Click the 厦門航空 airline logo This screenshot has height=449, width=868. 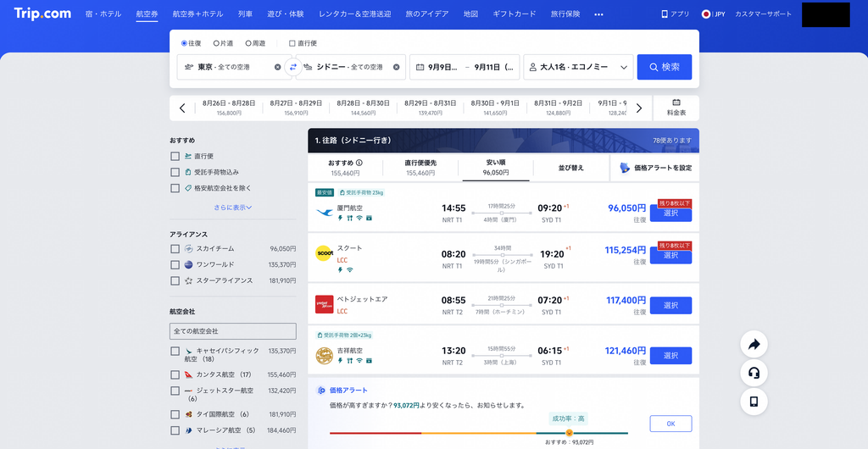pos(325,213)
